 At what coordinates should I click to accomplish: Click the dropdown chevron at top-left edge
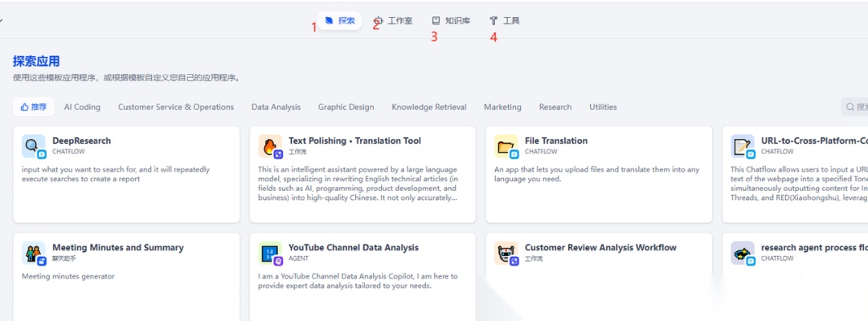(x=2, y=20)
